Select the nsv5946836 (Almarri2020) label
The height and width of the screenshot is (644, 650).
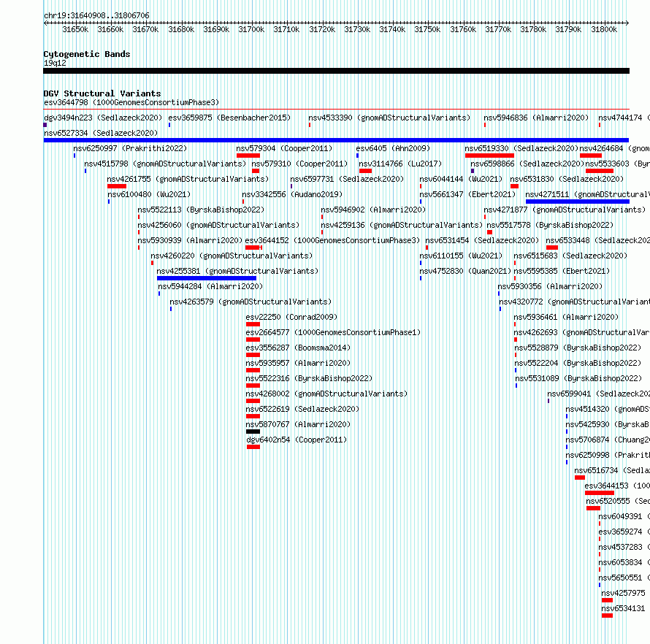pyautogui.click(x=536, y=118)
